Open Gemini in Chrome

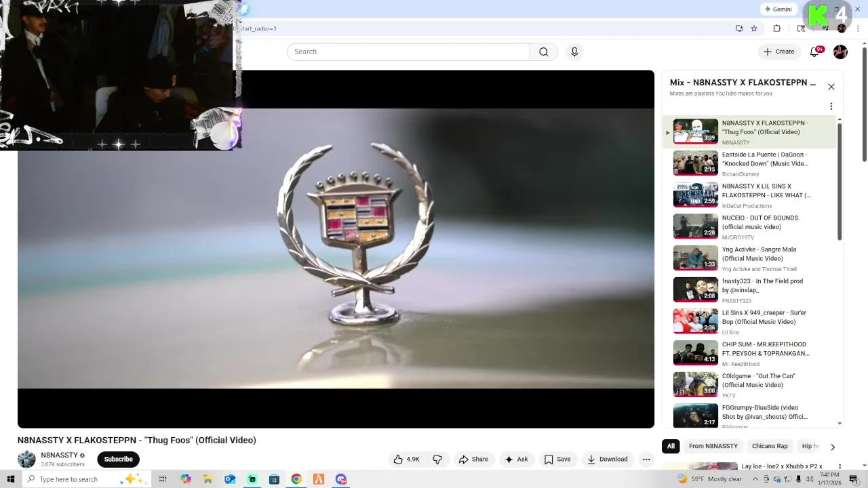coord(778,9)
